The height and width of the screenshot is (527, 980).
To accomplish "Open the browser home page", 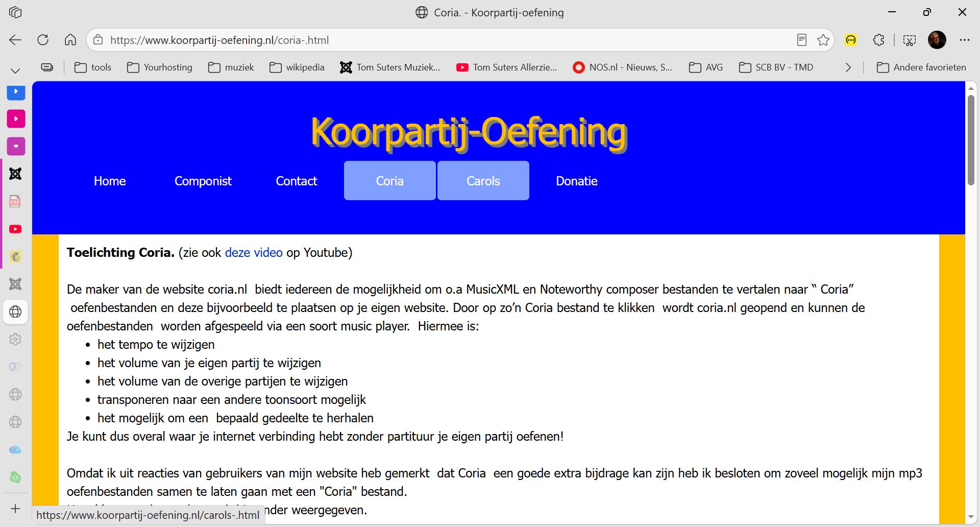I will [70, 40].
